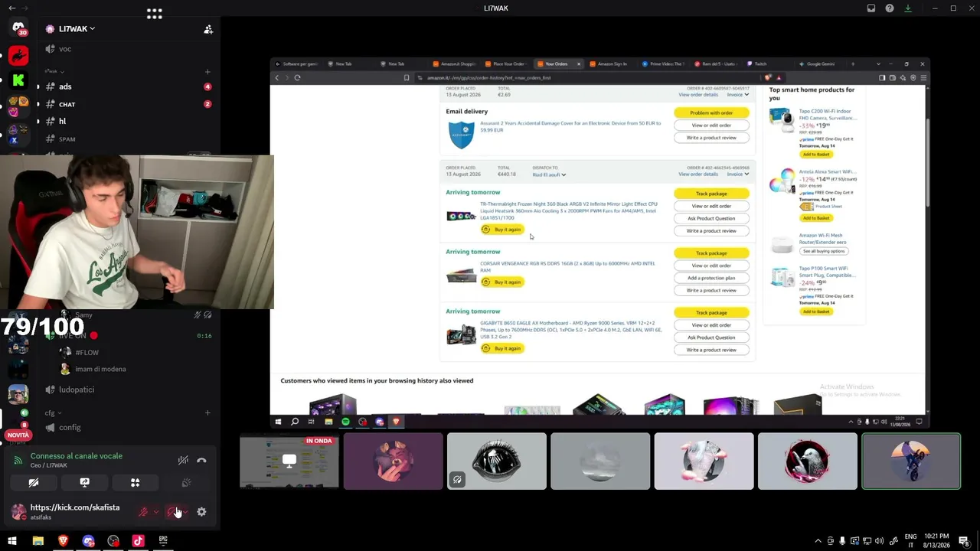Open the Discord inbox icon
980x551 pixels.
(x=871, y=8)
